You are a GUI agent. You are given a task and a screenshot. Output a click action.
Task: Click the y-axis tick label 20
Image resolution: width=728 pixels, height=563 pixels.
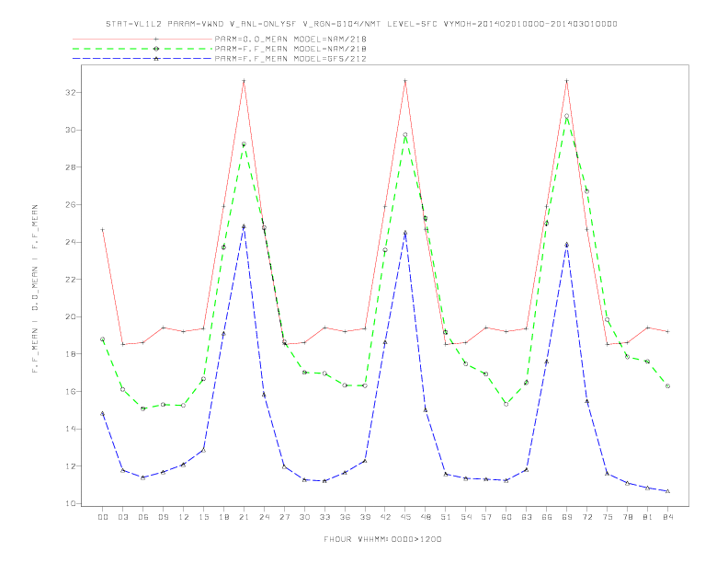pyautogui.click(x=70, y=316)
